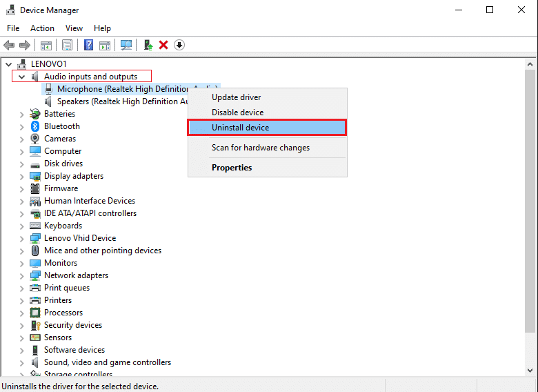This screenshot has height=392, width=538.
Task: Click the Help toolbar icon
Action: pos(88,45)
